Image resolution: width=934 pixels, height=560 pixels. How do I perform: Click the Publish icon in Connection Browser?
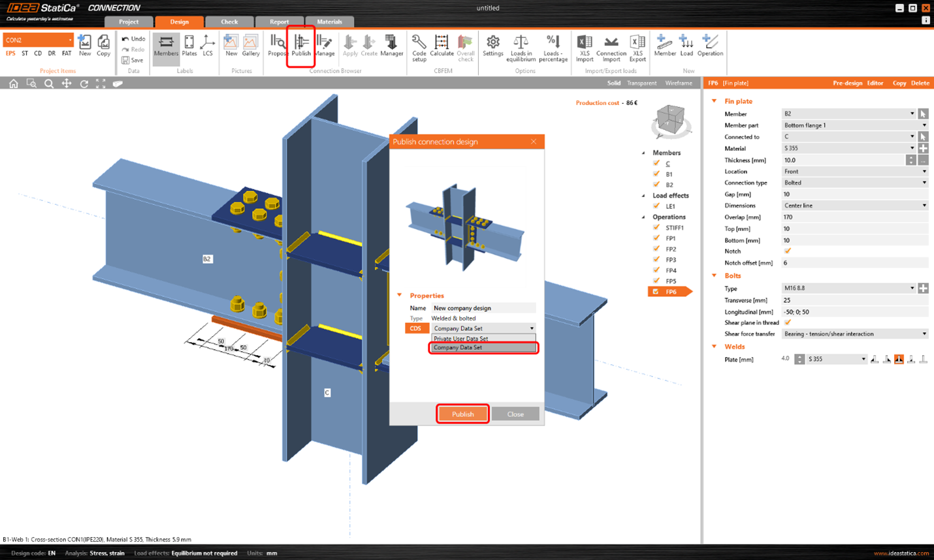[300, 44]
